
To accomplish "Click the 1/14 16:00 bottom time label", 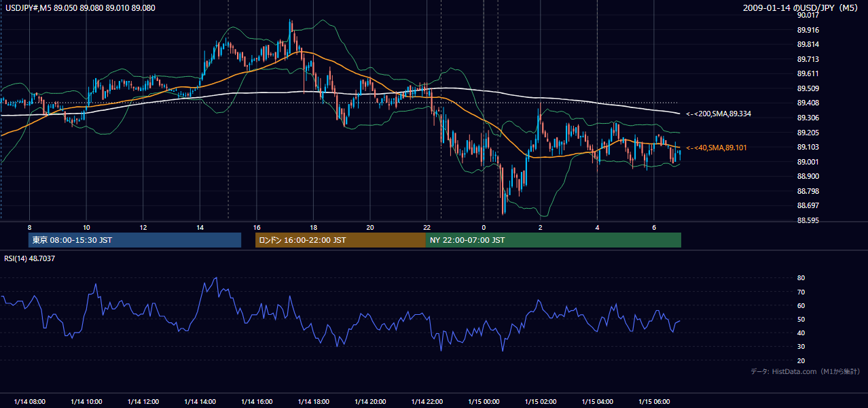I will coord(257,402).
